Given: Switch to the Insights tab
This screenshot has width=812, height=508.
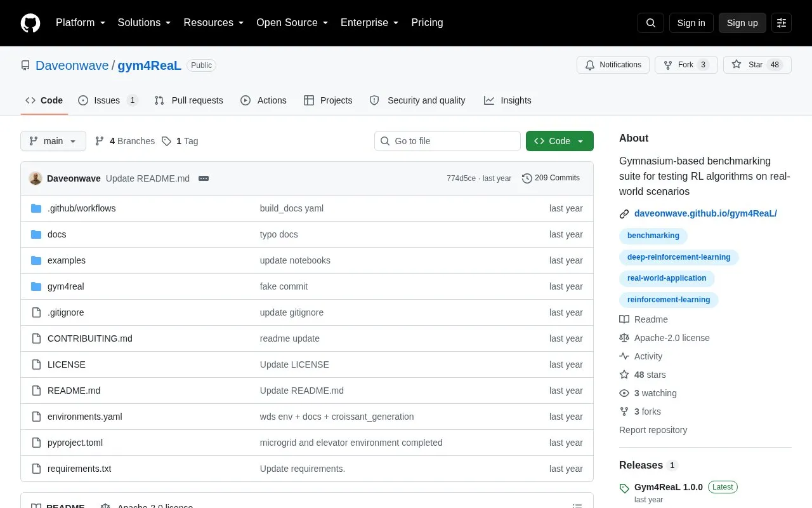Looking at the screenshot, I should [507, 100].
